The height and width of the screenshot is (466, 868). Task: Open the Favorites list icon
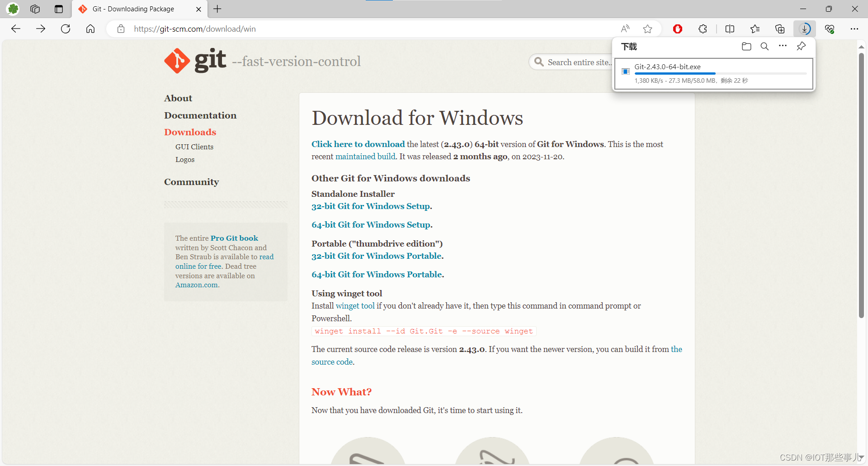pyautogui.click(x=755, y=29)
